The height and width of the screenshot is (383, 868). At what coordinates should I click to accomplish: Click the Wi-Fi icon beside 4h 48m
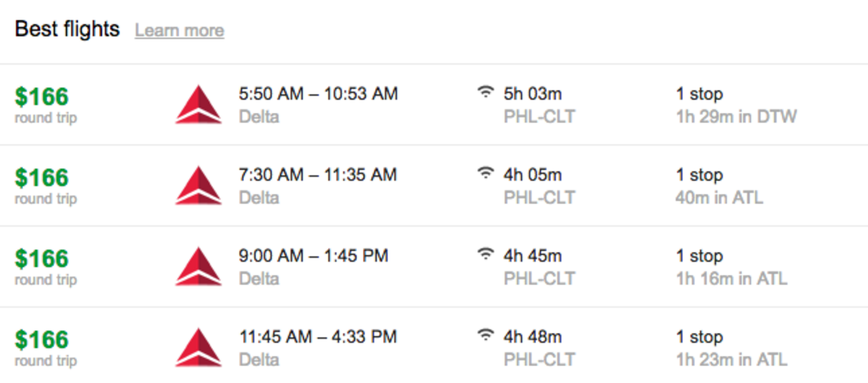coord(485,335)
